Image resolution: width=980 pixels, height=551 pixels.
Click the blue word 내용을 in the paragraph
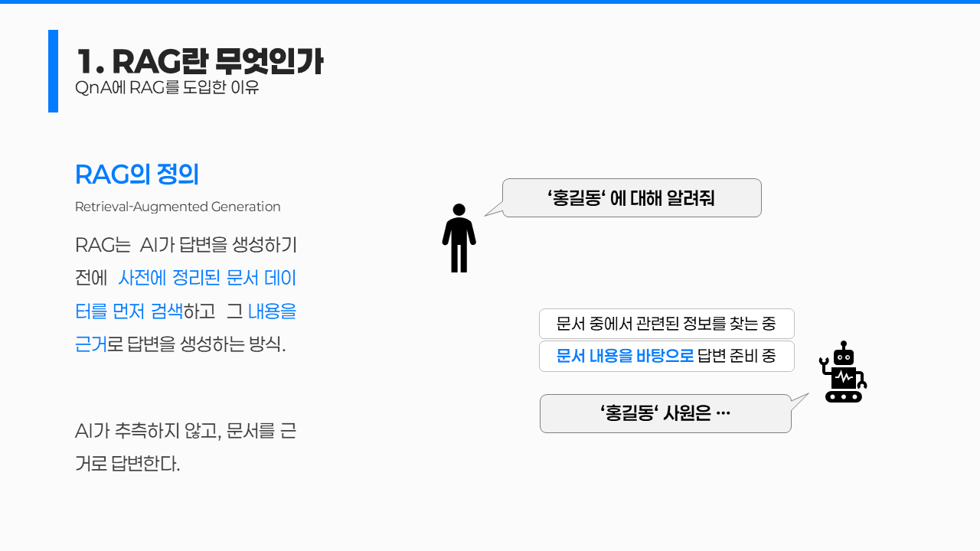[x=272, y=311]
